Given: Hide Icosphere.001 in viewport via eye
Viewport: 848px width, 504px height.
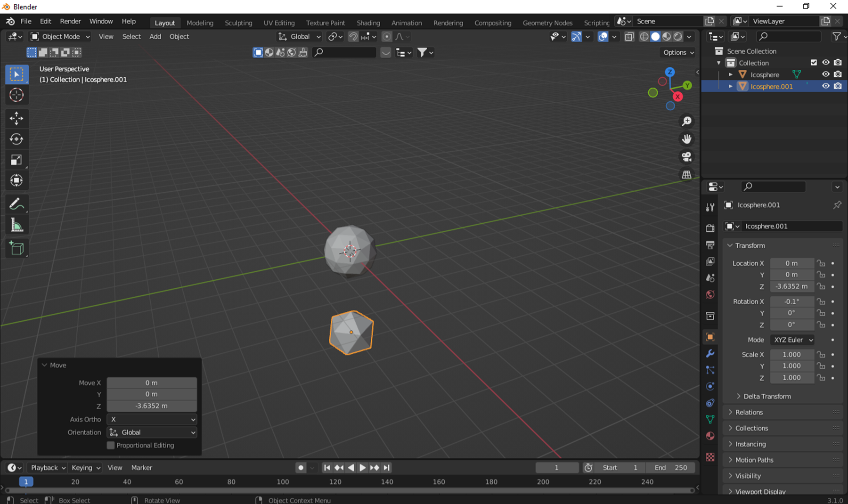Looking at the screenshot, I should coord(826,86).
